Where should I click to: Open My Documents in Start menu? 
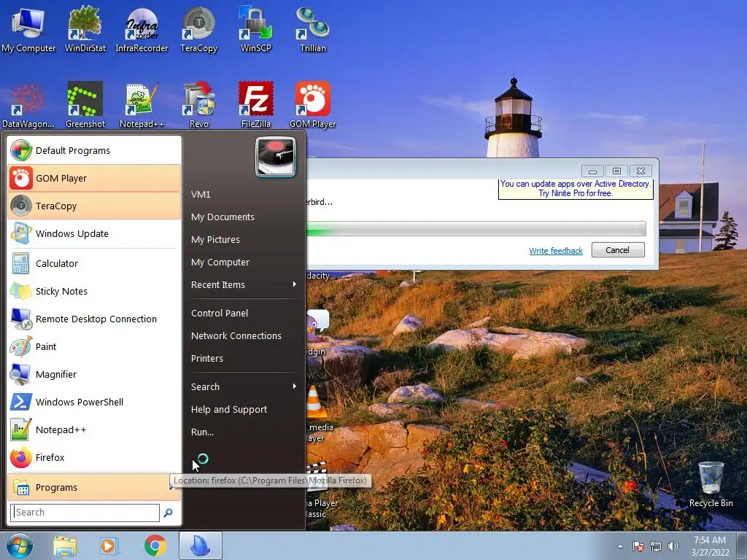(244, 217)
